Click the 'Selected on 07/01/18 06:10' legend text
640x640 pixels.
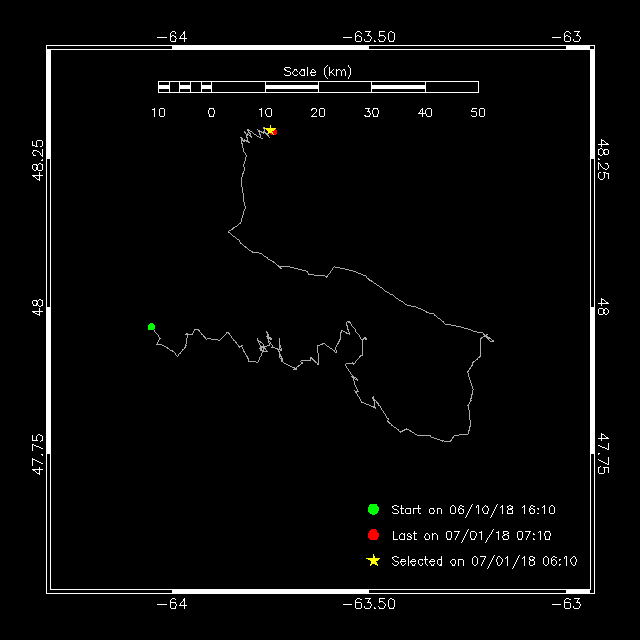pos(484,561)
